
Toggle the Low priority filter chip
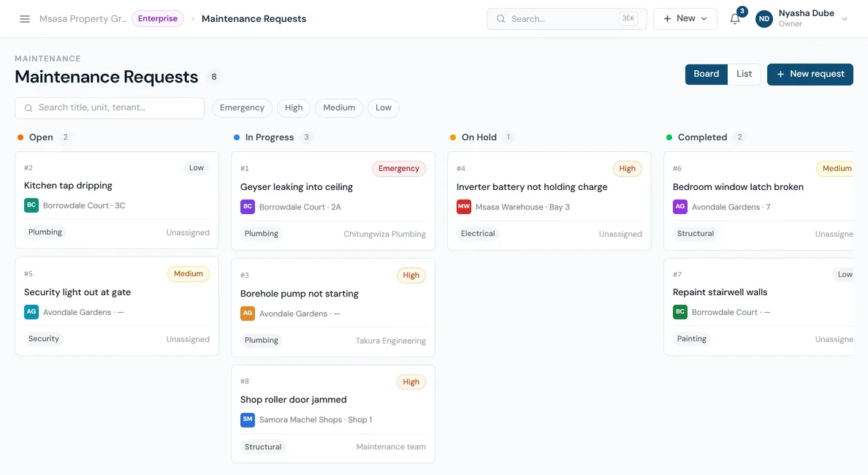383,108
